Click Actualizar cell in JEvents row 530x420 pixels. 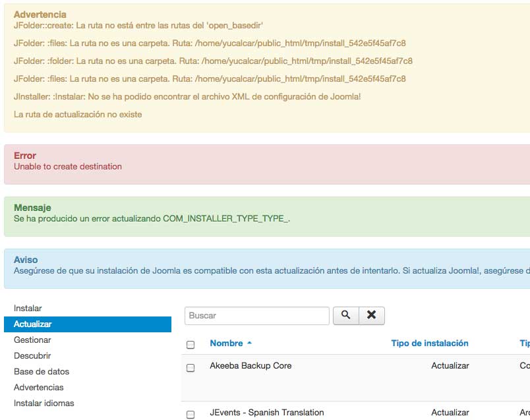click(x=450, y=413)
